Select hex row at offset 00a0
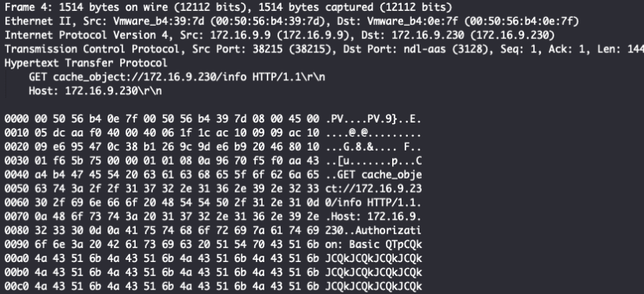644x294 pixels. (213, 259)
